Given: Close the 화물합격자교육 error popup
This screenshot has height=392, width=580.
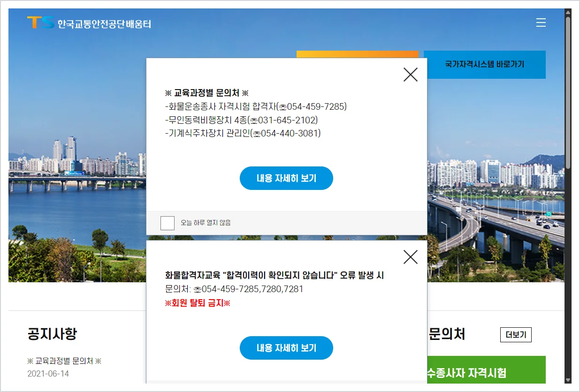Looking at the screenshot, I should (x=411, y=256).
